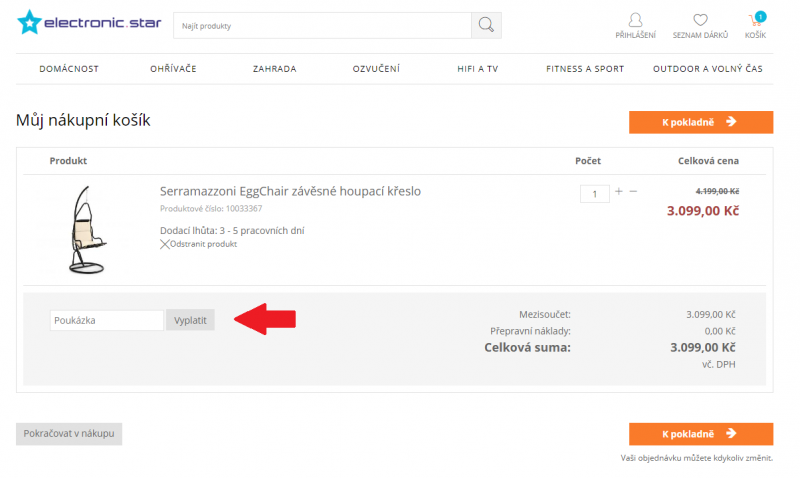Click the hanging chair product thumbnail
This screenshot has width=800, height=478.
(x=87, y=230)
